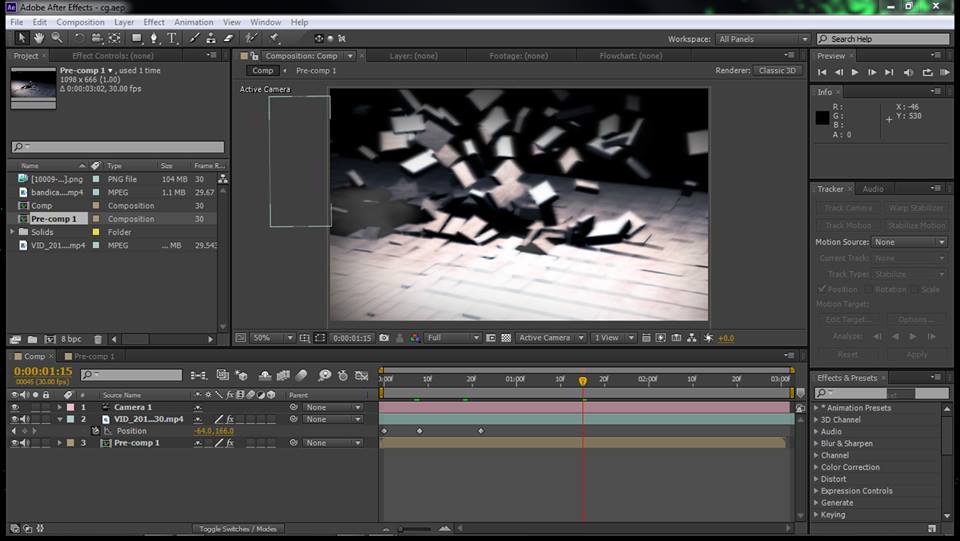Expand the Pre-comp 1 layer properties

pyautogui.click(x=59, y=442)
